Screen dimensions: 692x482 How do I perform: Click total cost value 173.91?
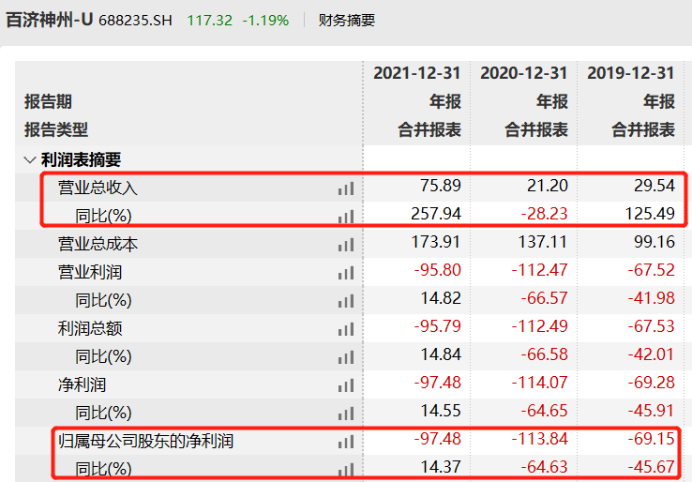click(436, 242)
